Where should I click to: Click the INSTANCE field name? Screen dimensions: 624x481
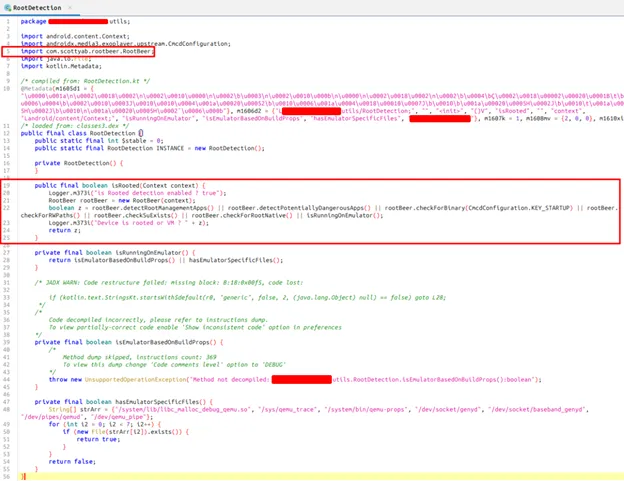170,148
